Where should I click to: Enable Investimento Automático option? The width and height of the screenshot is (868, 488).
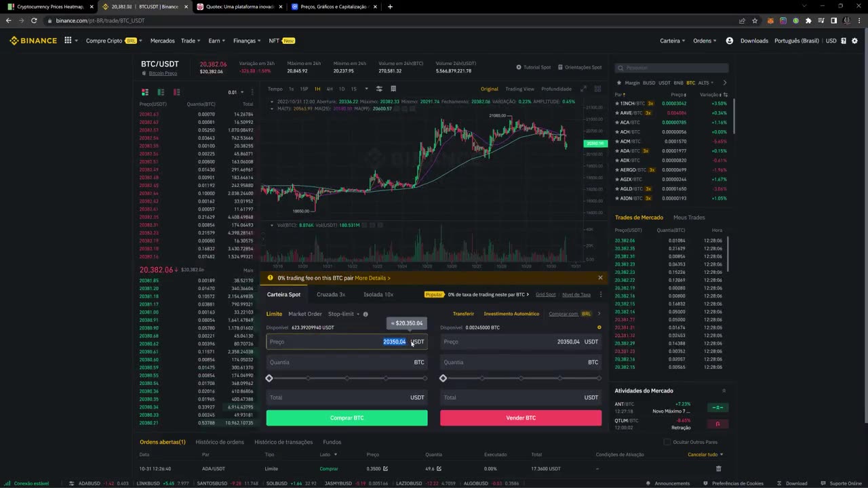(x=511, y=314)
